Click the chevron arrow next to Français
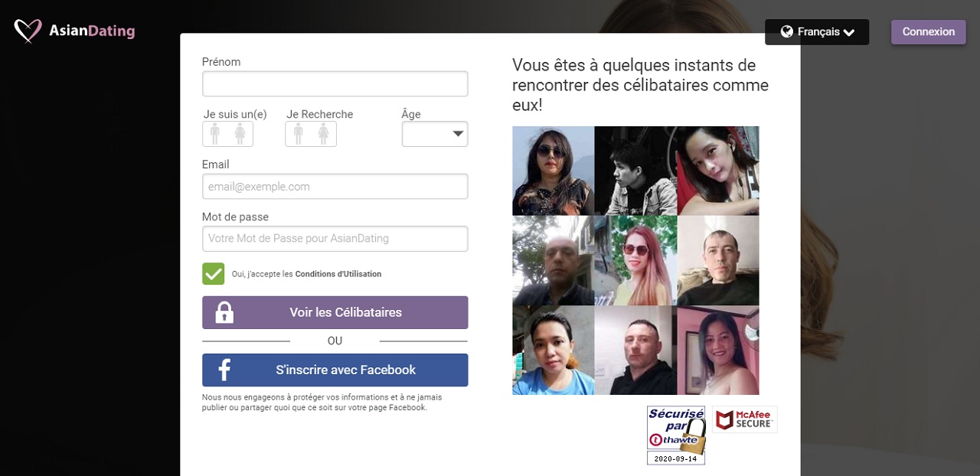Viewport: 980px width, 476px height. coord(848,32)
